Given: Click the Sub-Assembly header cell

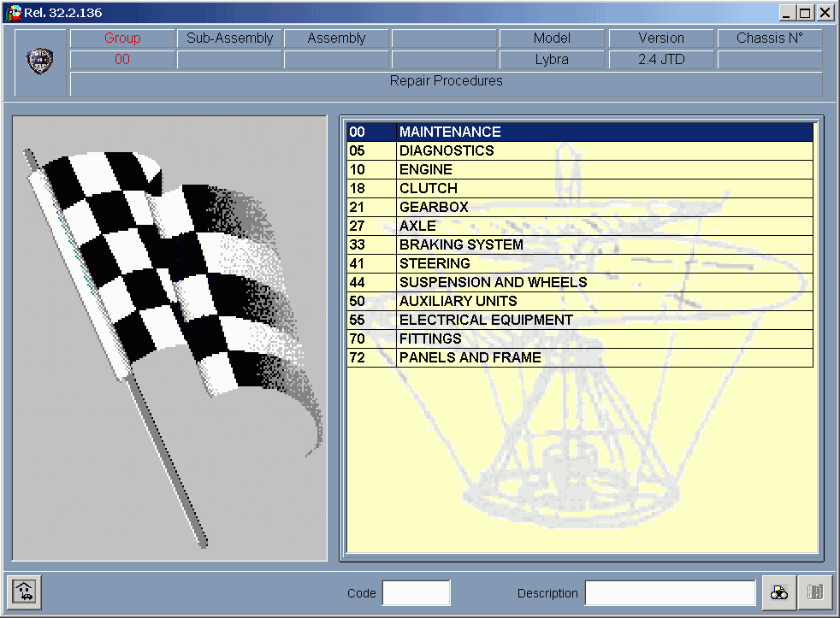Looking at the screenshot, I should 230,38.
